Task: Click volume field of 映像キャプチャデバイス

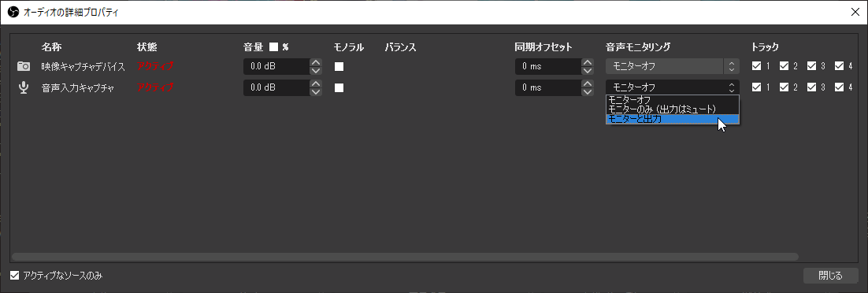Action: 276,66
